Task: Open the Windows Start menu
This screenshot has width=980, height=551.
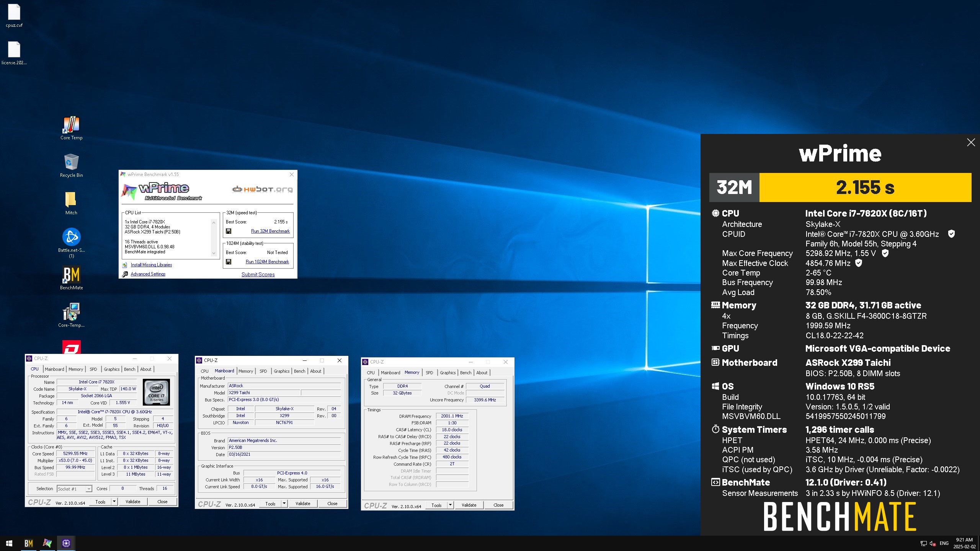Action: click(x=9, y=543)
